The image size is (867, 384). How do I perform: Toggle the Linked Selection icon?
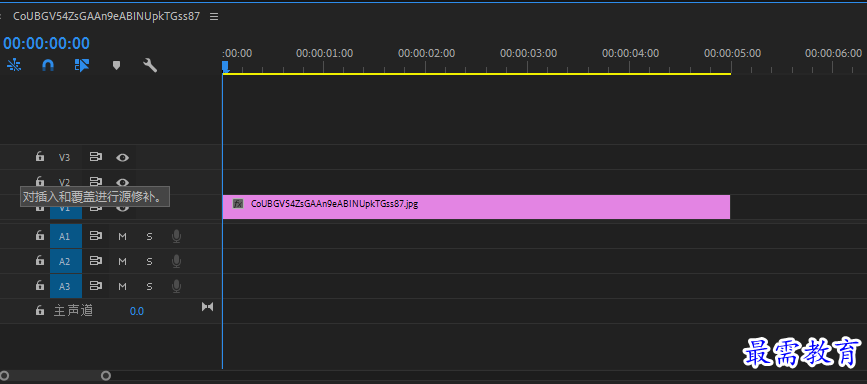pyautogui.click(x=82, y=65)
